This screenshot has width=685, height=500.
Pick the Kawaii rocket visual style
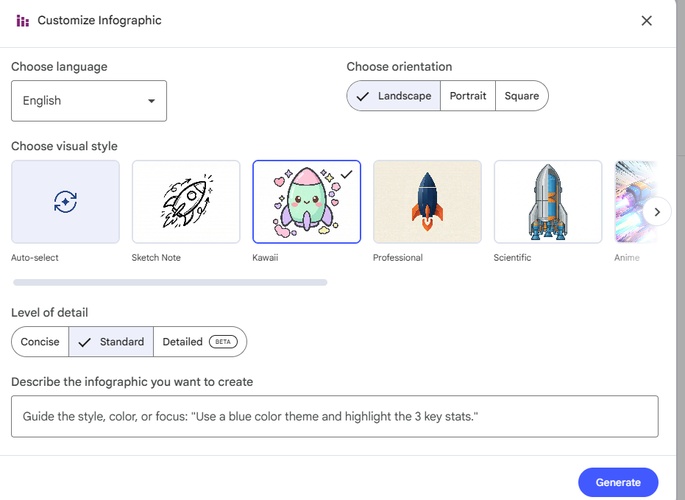click(306, 202)
